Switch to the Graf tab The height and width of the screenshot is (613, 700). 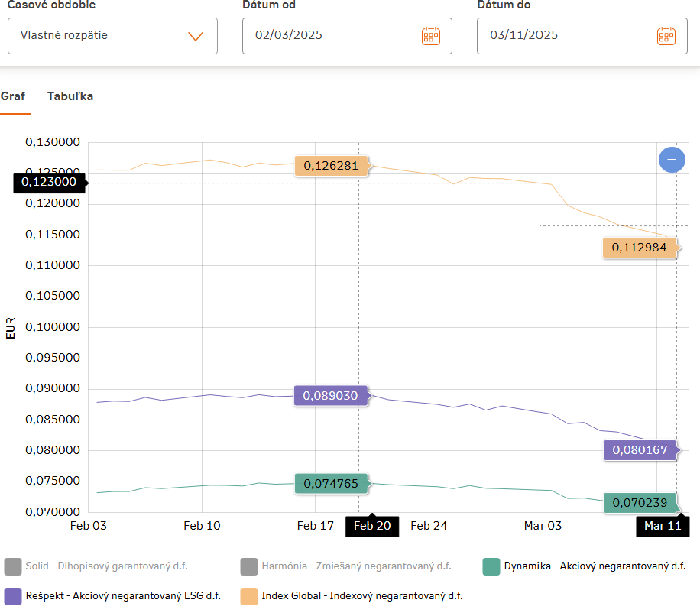coord(13,96)
